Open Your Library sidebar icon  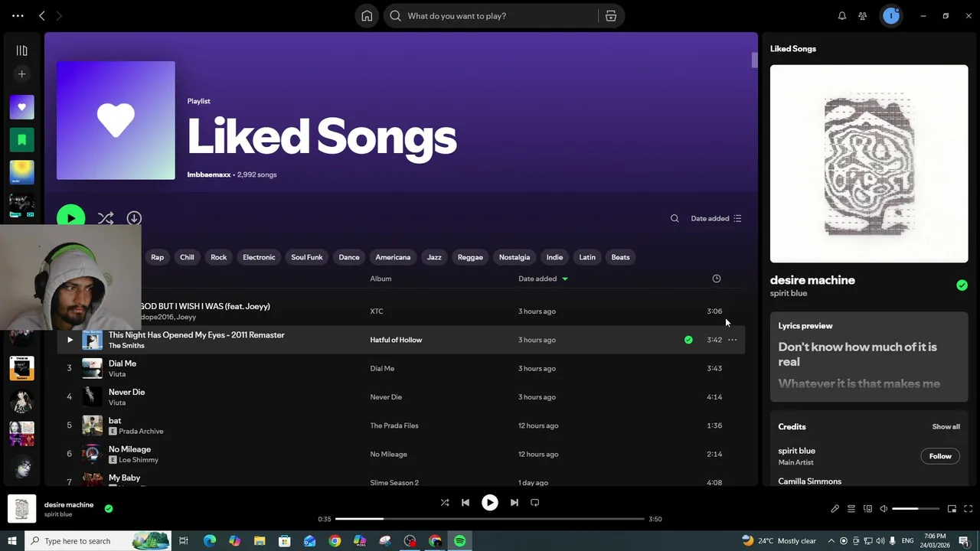[21, 51]
